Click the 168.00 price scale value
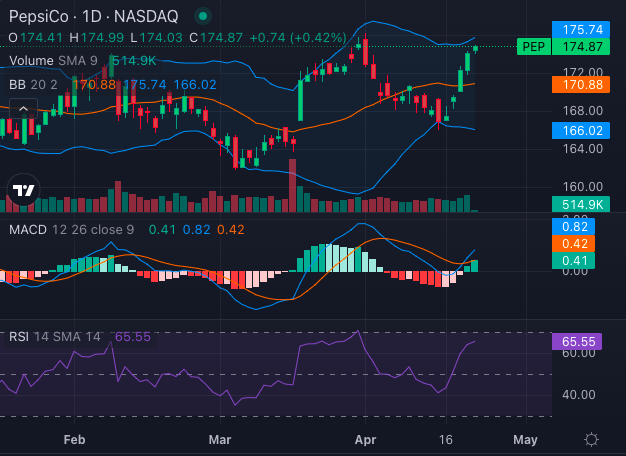This screenshot has width=626, height=456. [x=583, y=111]
